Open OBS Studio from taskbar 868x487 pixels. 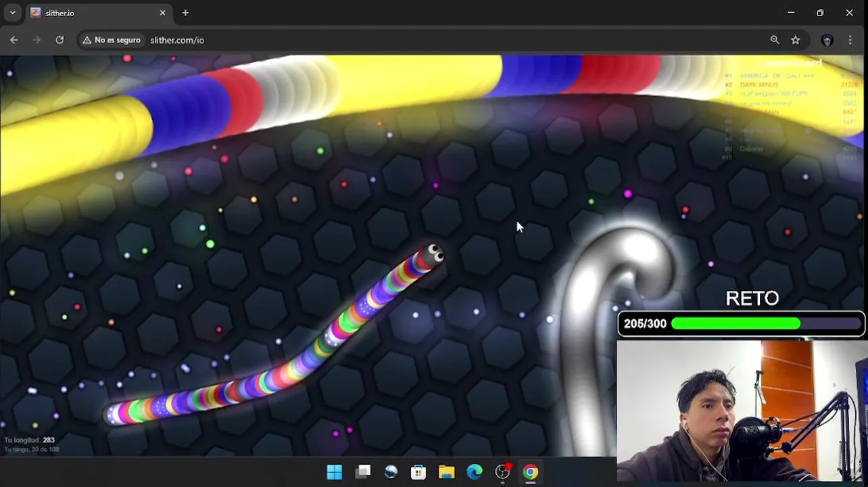click(x=502, y=471)
